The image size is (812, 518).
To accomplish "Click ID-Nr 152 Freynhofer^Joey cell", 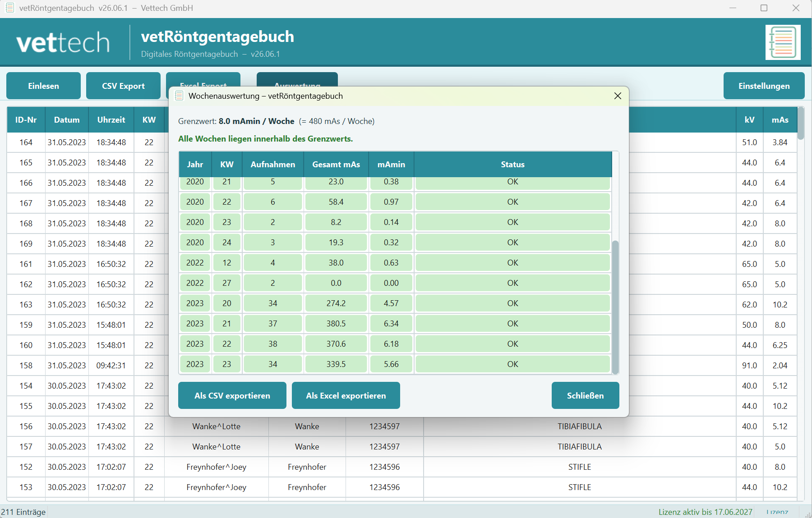I will coord(217,467).
